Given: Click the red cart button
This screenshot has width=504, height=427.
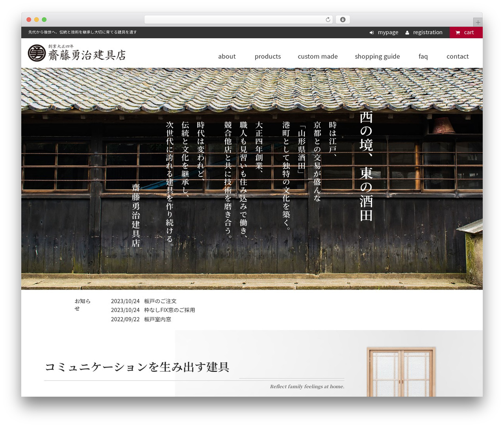Looking at the screenshot, I should click(466, 32).
